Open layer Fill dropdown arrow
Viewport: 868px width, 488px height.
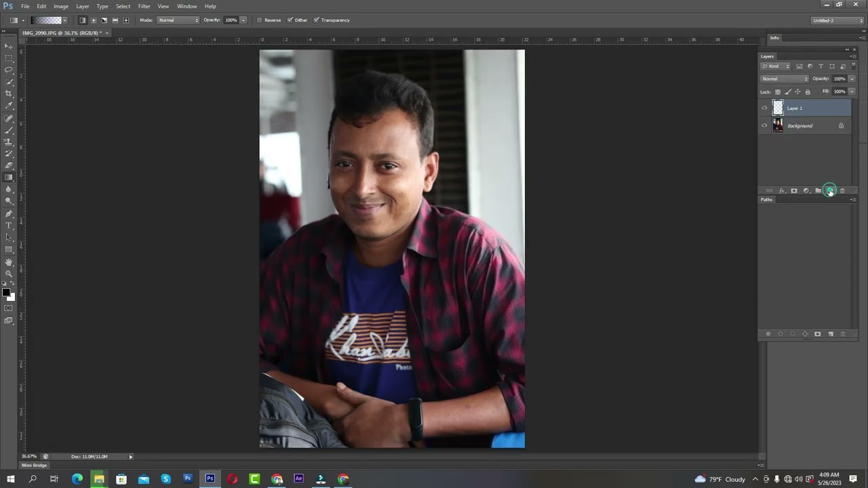click(x=852, y=91)
